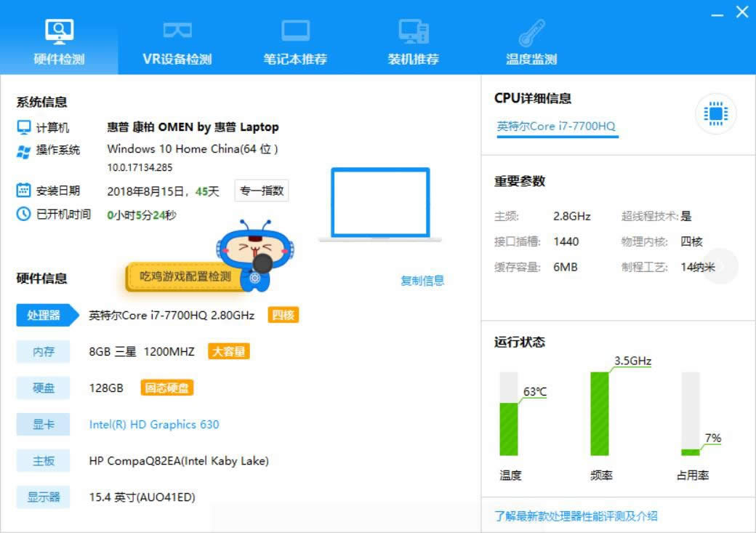Click the CPU chip icon
Image resolution: width=756 pixels, height=533 pixels.
(715, 114)
